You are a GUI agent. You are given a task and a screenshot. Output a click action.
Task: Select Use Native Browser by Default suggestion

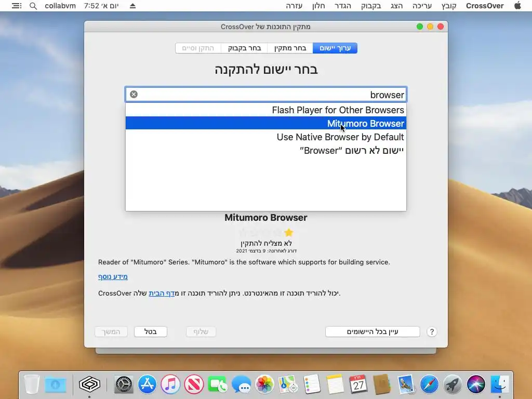(x=266, y=137)
